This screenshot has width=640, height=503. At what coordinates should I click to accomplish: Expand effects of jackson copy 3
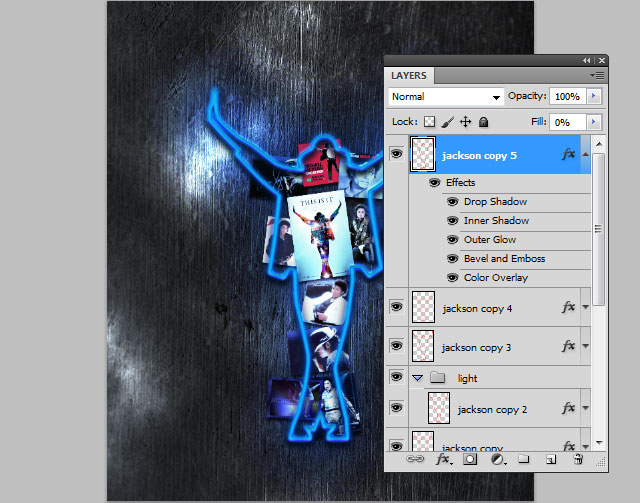[x=585, y=346]
